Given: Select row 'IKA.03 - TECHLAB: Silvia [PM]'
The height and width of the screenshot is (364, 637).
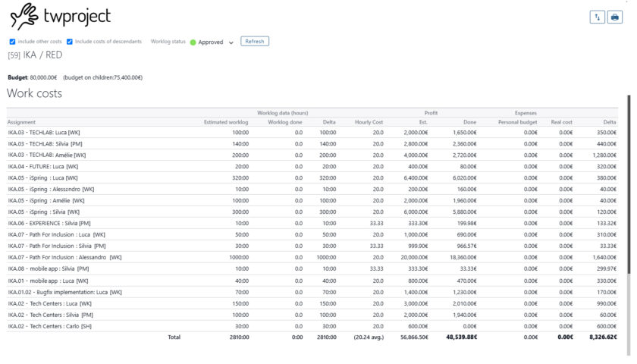Looking at the screenshot, I should tap(312, 144).
